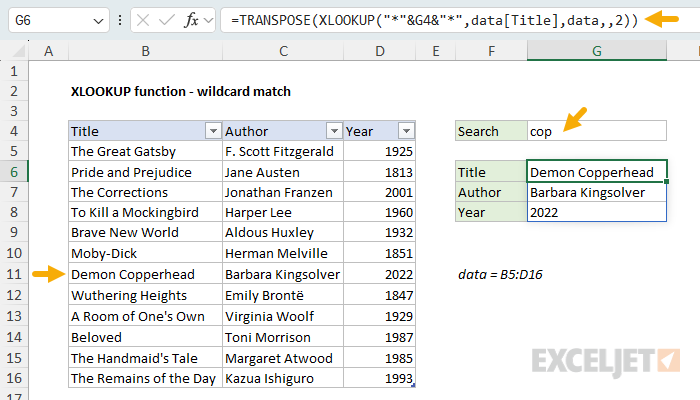This screenshot has width=700, height=400.
Task: Select result cell Barbara Kingsolver in G7
Action: pos(597,192)
